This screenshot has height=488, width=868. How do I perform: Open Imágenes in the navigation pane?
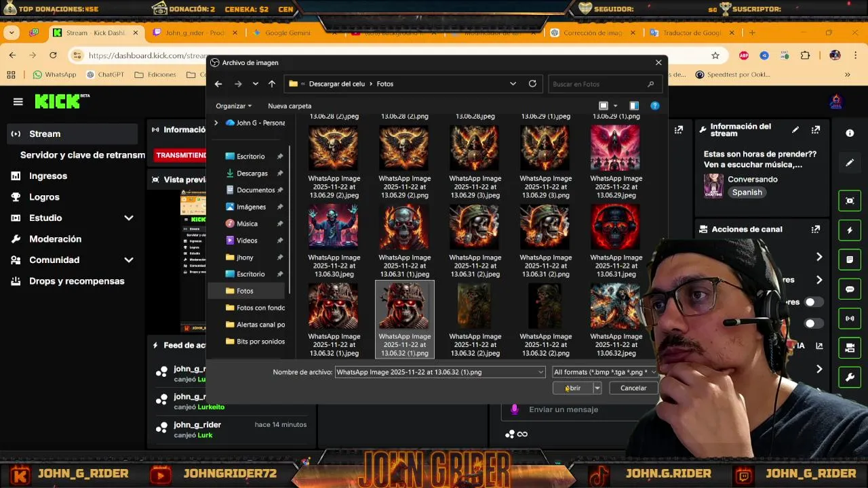[x=251, y=207]
